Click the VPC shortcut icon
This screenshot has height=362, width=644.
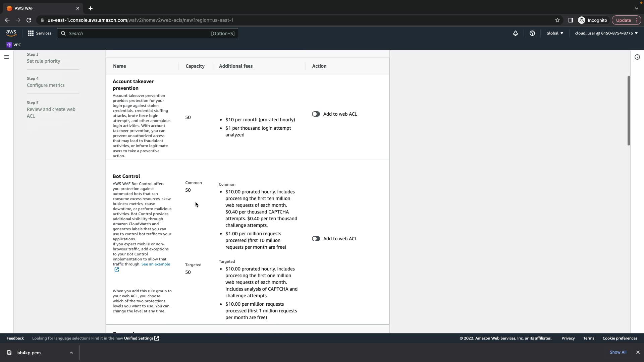tap(9, 45)
